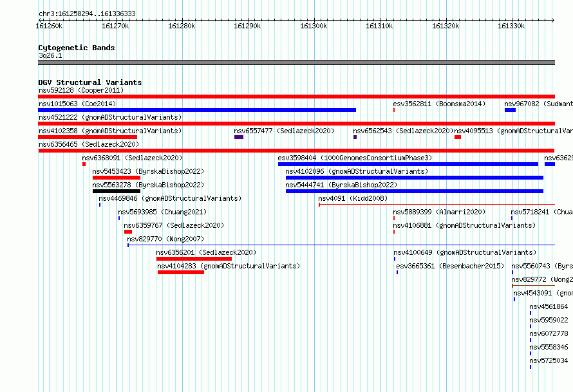Select the nsv4095513 red variant block

pos(458,137)
